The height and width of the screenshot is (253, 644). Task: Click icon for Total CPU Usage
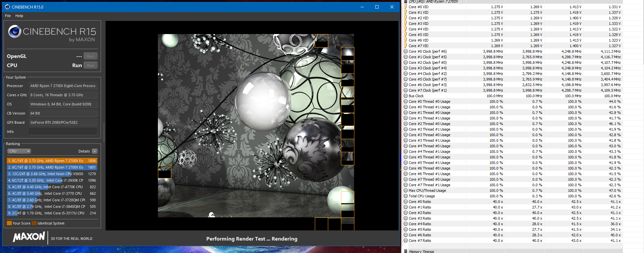406,196
